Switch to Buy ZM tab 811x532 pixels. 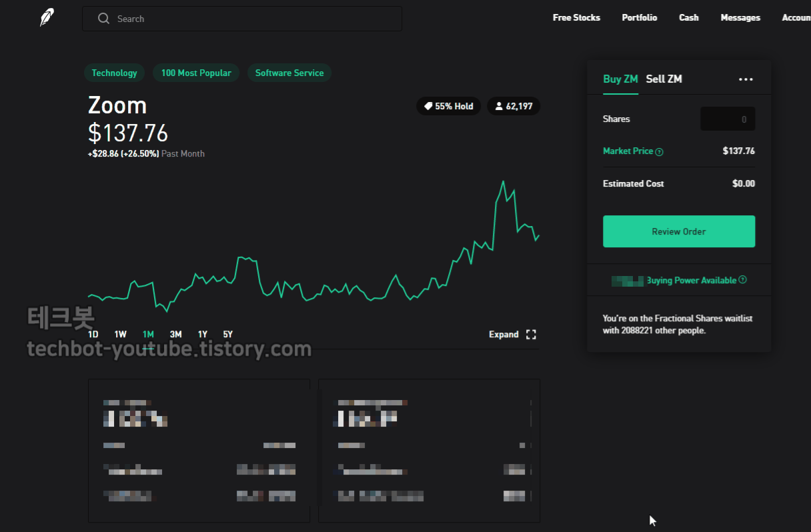[x=620, y=79]
